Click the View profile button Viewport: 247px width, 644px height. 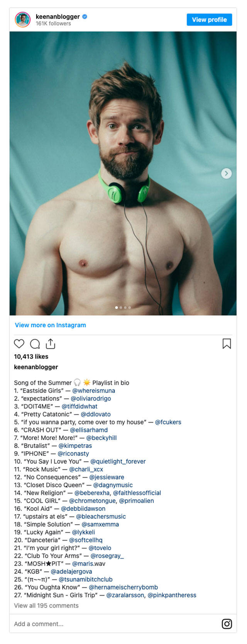coord(209,20)
